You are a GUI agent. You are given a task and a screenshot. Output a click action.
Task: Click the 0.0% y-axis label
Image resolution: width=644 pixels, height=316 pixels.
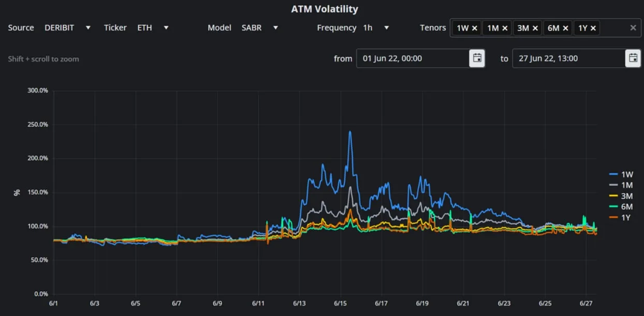click(41, 294)
